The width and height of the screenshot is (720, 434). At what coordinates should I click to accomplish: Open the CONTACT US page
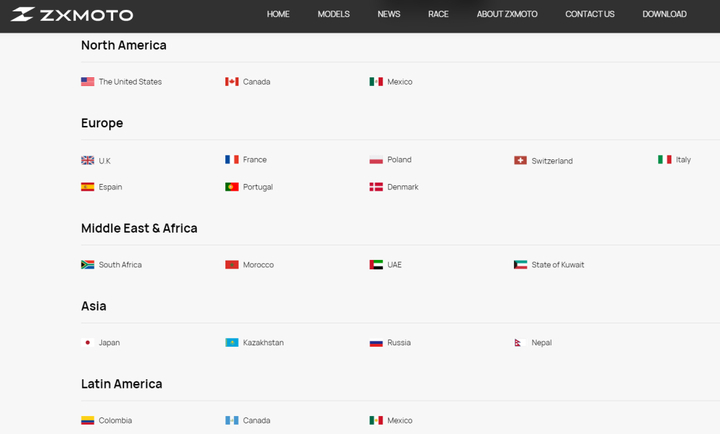pyautogui.click(x=590, y=14)
